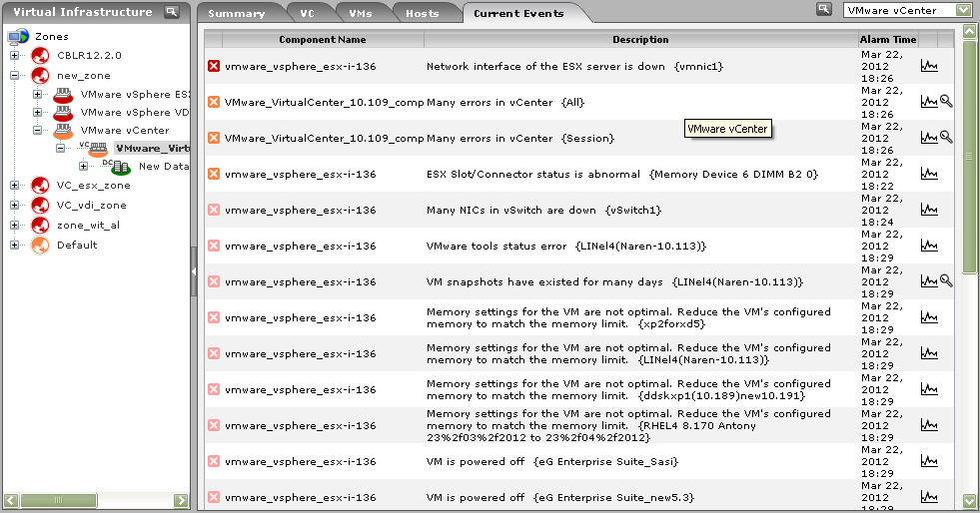Expand the VMware vSphere ES node
The height and width of the screenshot is (513, 980).
click(x=38, y=95)
